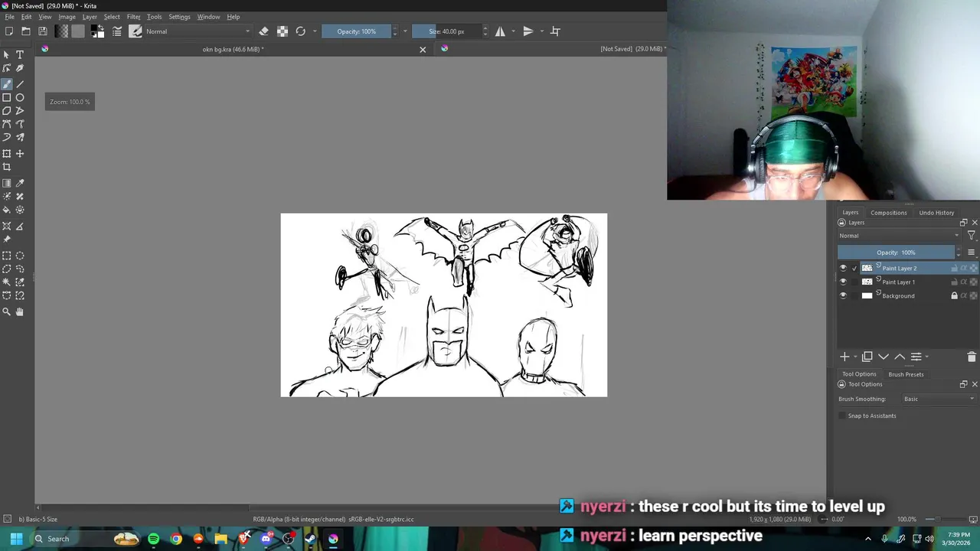This screenshot has width=980, height=551.
Task: Select the Line tool
Action: [20, 84]
